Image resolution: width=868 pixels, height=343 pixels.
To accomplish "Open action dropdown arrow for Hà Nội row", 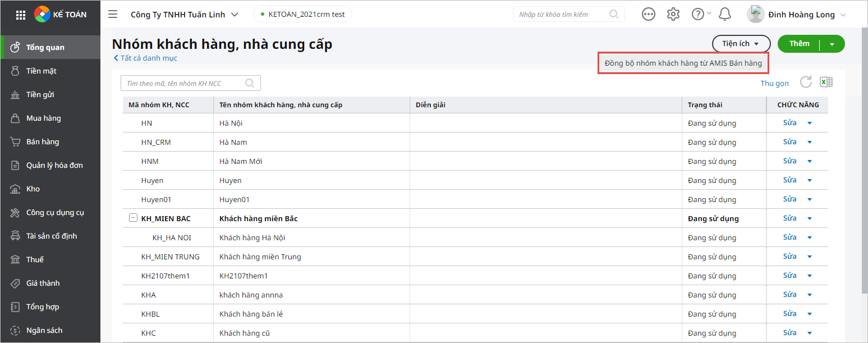I will point(809,124).
